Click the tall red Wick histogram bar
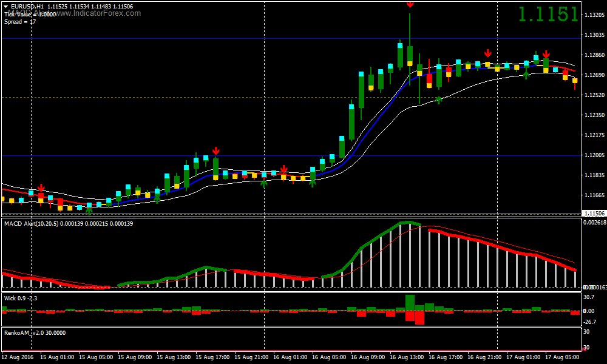The height and width of the screenshot is (364, 607). coord(419,317)
